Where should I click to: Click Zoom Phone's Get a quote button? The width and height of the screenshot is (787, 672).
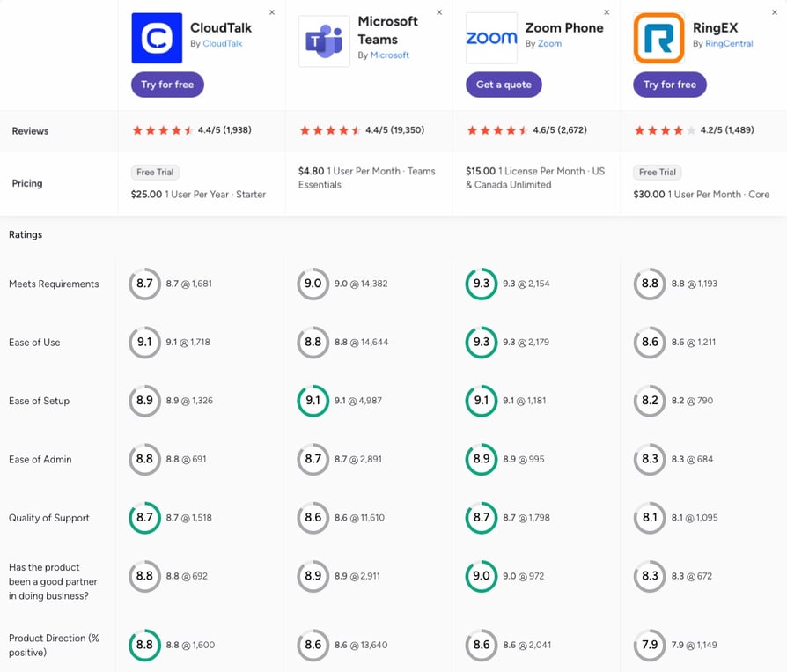[x=504, y=85]
